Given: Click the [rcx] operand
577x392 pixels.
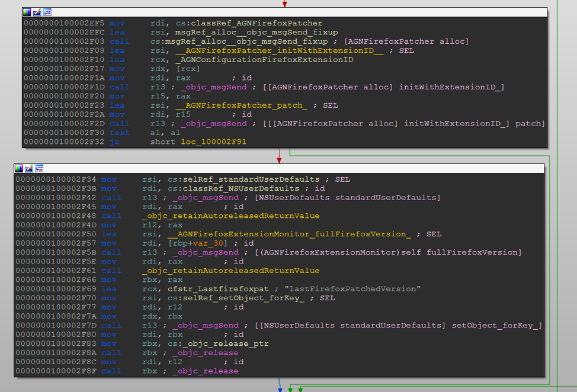Looking at the screenshot, I should [x=188, y=69].
